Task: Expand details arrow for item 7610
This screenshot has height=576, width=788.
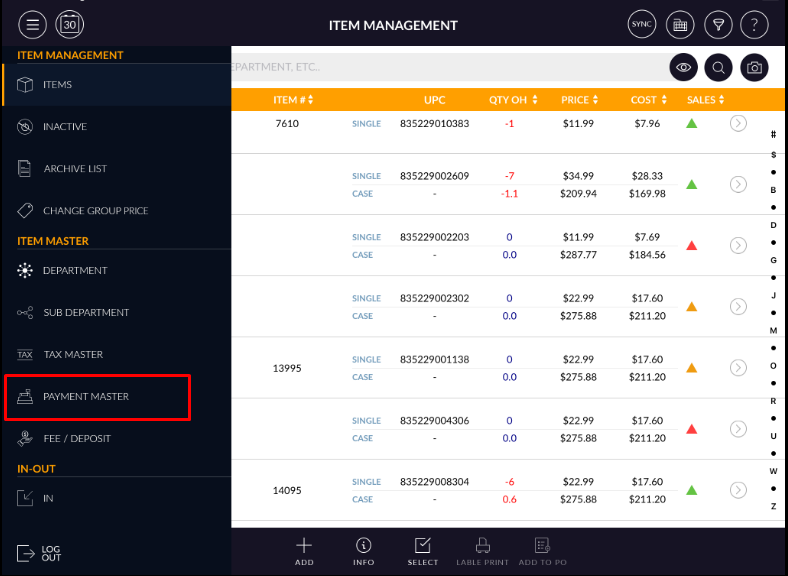Action: [x=738, y=124]
